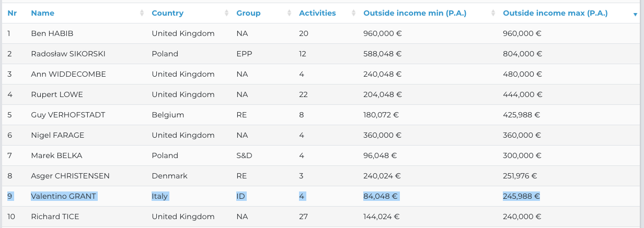Viewport: 644px width, 228px height.
Task: Click the Activities column header label
Action: click(x=317, y=13)
